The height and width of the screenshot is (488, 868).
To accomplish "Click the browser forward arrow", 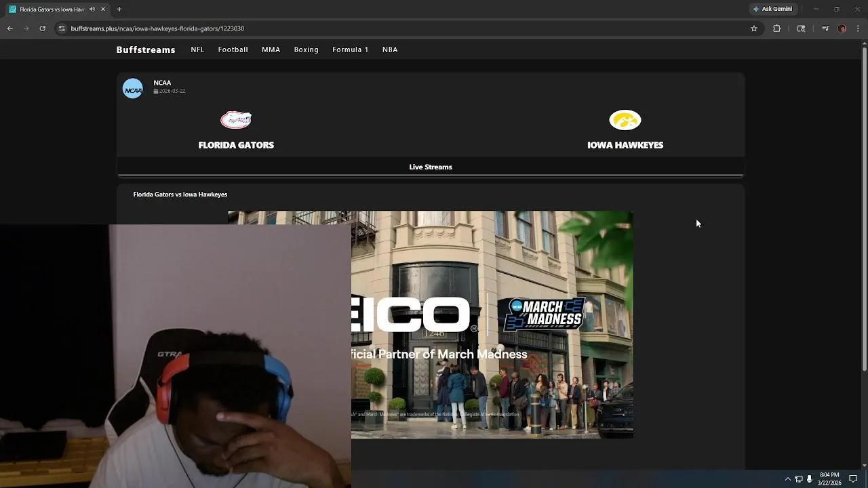I will pyautogui.click(x=26, y=28).
